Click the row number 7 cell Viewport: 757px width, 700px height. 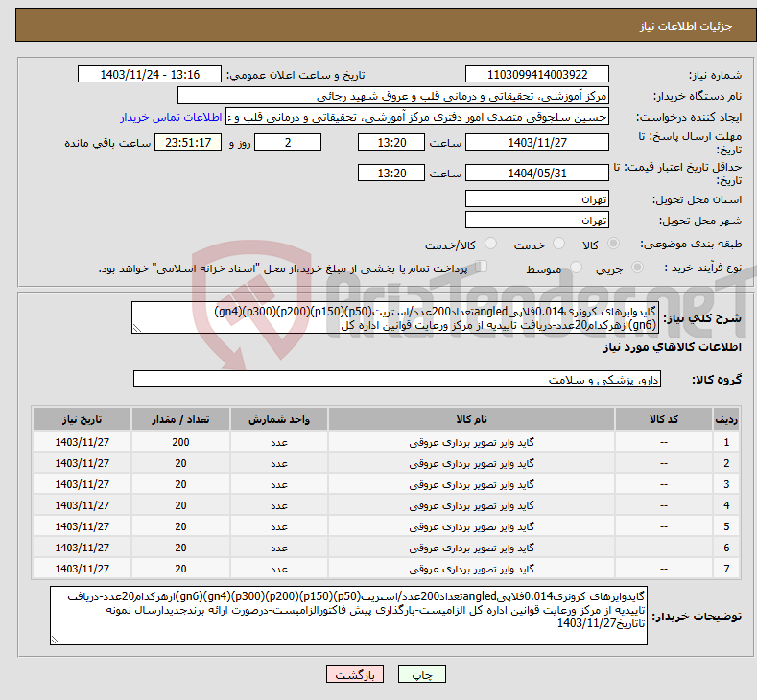pyautogui.click(x=726, y=569)
